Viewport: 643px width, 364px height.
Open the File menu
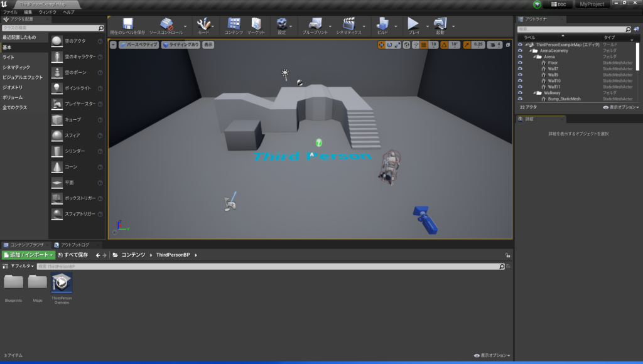pyautogui.click(x=10, y=12)
